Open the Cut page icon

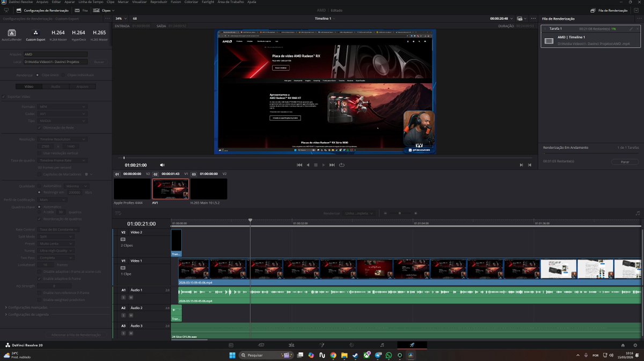[x=261, y=345]
